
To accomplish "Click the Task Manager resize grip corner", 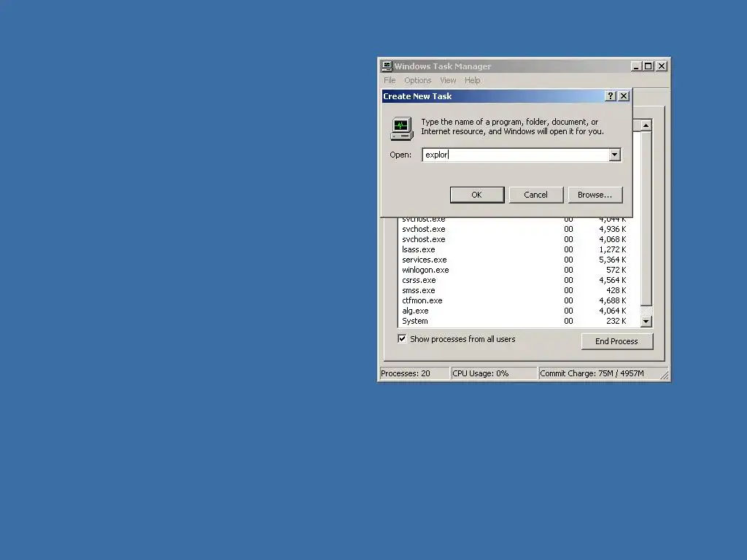I will 664,376.
